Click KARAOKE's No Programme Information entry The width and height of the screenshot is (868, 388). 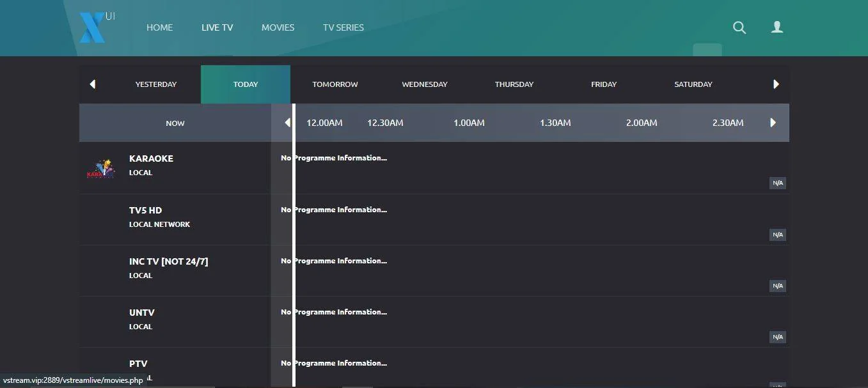pos(334,158)
